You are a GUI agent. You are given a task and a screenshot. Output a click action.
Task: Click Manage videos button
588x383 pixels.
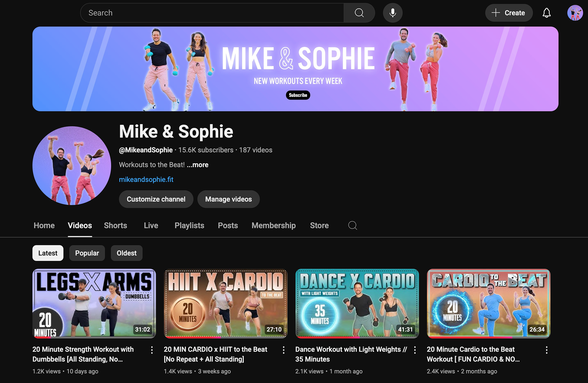pos(228,199)
